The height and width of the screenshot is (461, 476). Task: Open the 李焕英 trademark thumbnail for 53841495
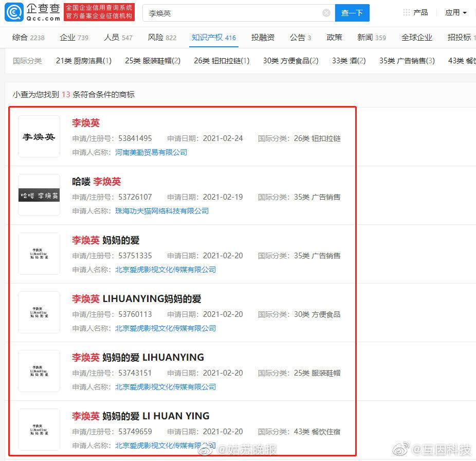click(x=39, y=136)
